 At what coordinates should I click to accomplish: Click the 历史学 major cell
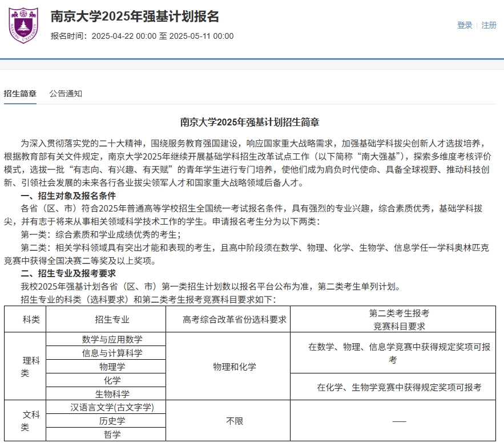[112, 421]
